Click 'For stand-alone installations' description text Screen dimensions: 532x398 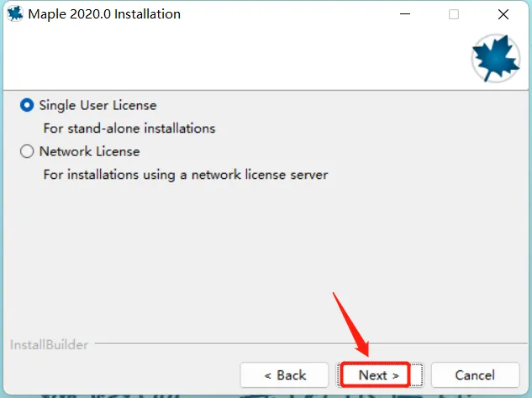point(129,128)
